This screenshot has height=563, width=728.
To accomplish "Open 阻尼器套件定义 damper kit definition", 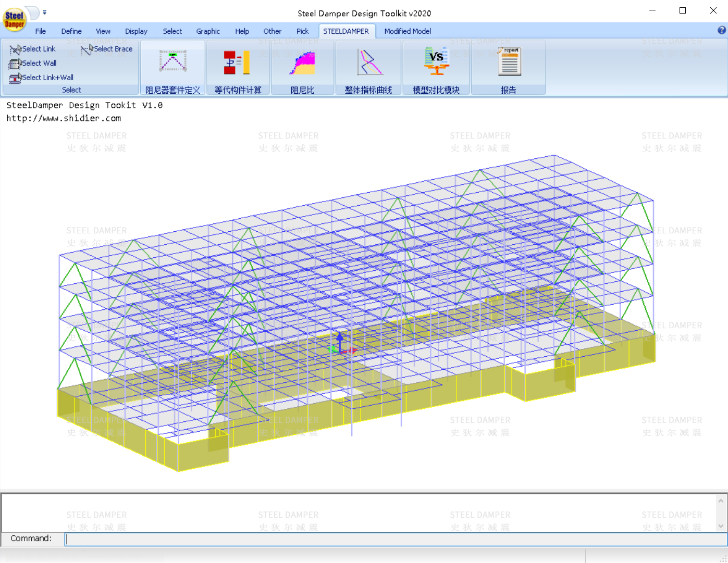I will click(172, 68).
